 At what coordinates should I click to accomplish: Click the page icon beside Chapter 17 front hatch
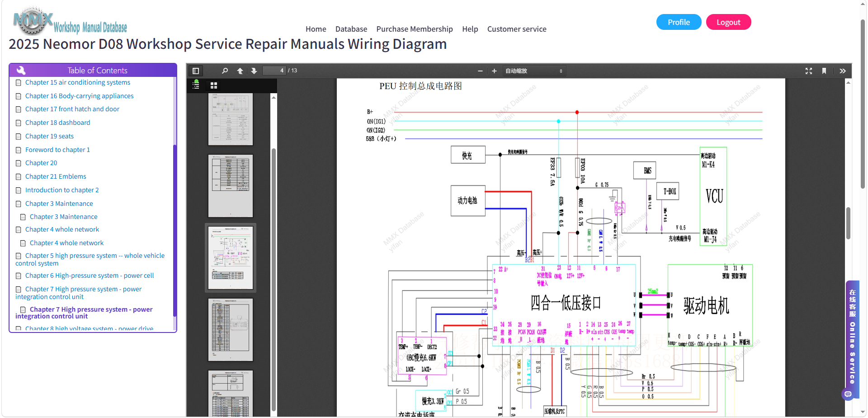pyautogui.click(x=19, y=109)
